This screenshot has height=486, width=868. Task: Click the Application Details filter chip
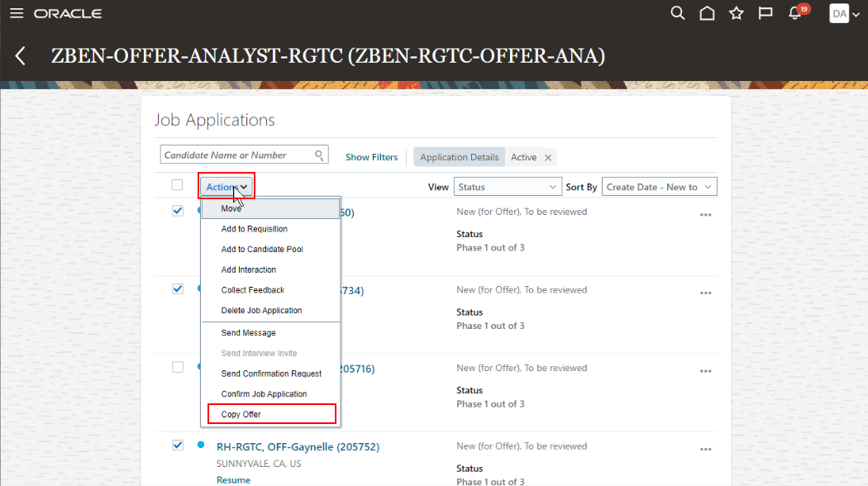459,157
